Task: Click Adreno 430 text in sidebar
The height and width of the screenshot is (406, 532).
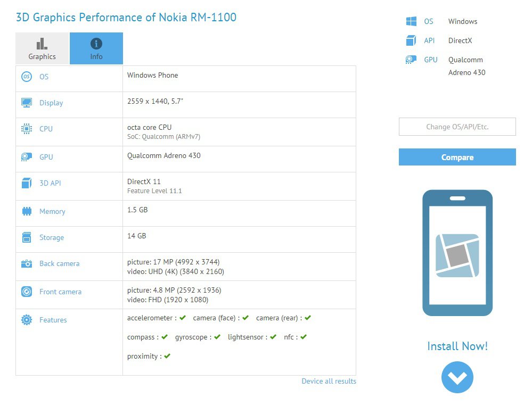Action: (467, 72)
